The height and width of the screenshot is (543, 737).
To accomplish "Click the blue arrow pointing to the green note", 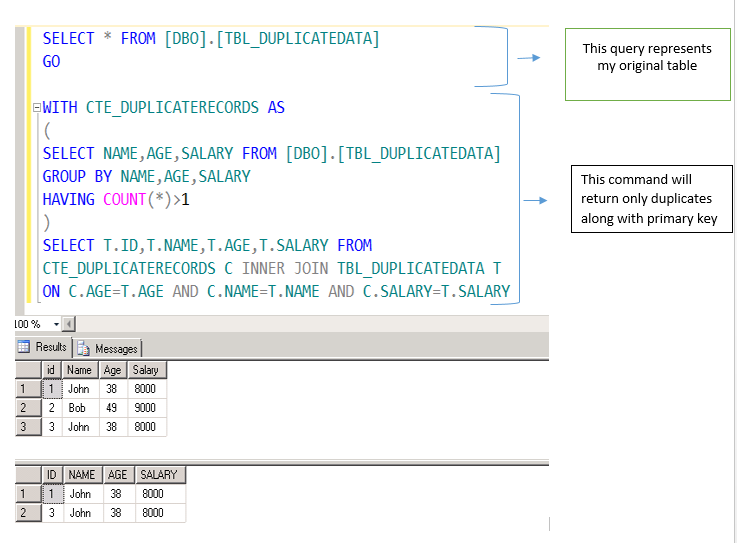I will tap(529, 58).
